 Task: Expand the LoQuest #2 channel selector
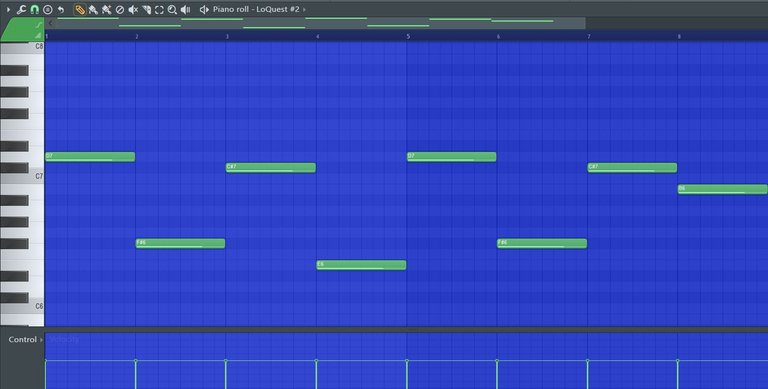click(304, 9)
